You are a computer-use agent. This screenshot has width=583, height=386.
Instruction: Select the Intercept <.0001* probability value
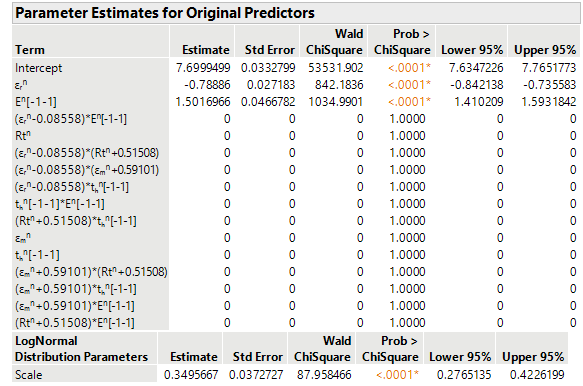(x=409, y=68)
